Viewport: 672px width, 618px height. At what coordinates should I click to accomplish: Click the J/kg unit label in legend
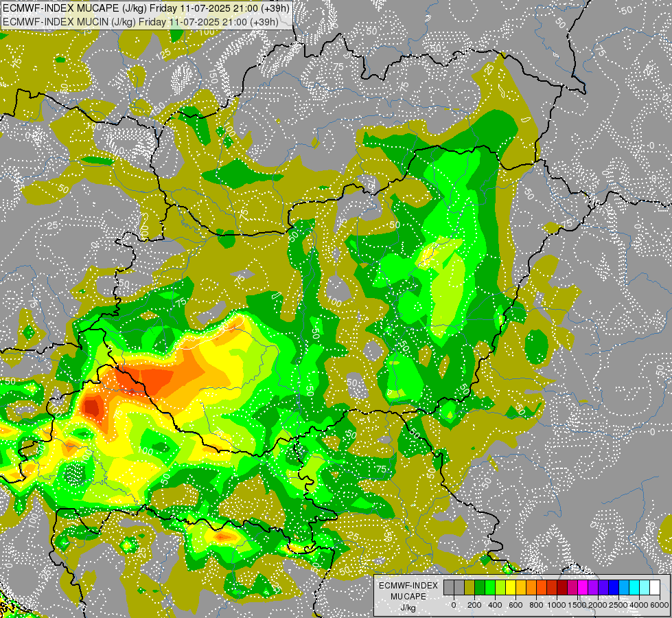[408, 608]
